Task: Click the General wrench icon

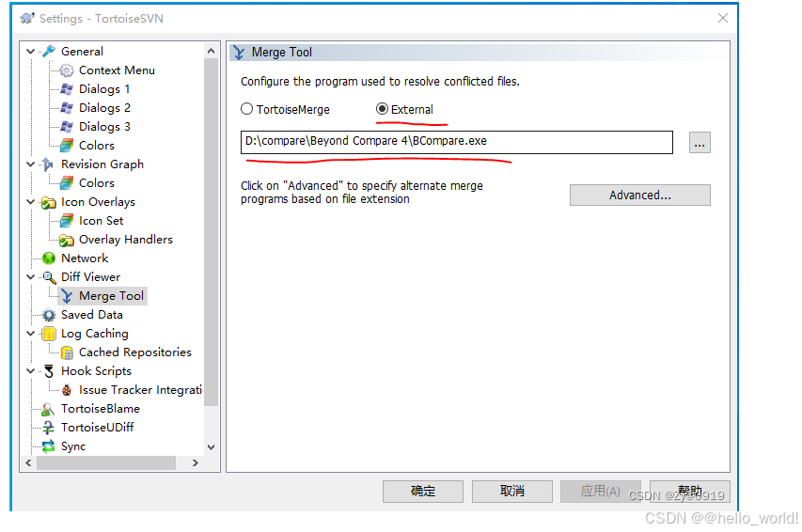Action: point(49,51)
